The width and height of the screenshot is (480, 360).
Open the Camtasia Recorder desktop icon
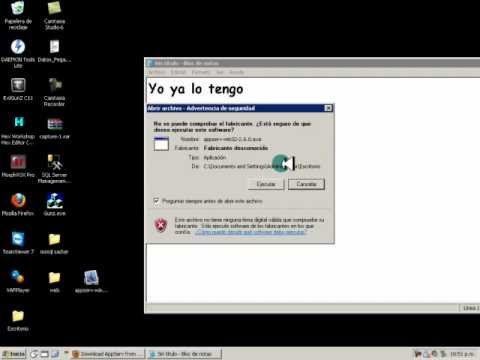[x=54, y=92]
